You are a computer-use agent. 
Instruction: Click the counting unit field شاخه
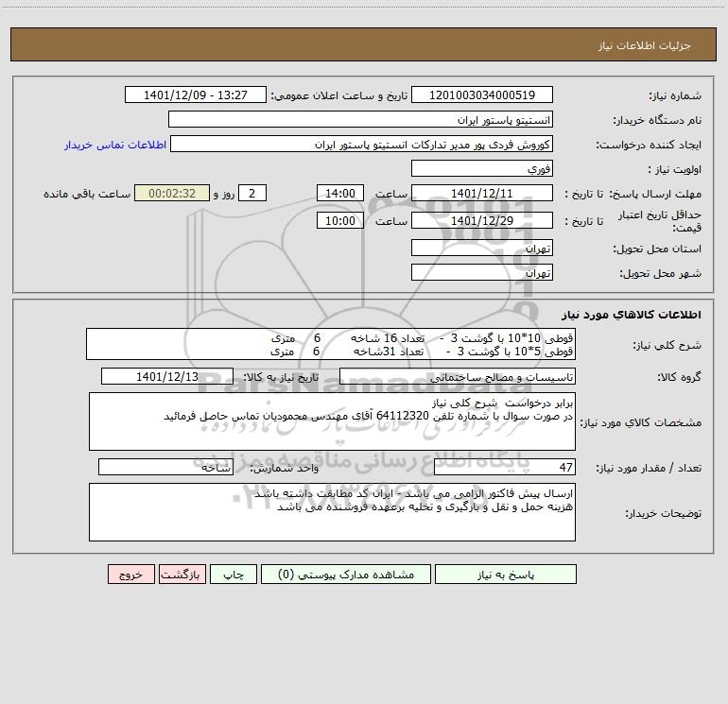point(165,467)
